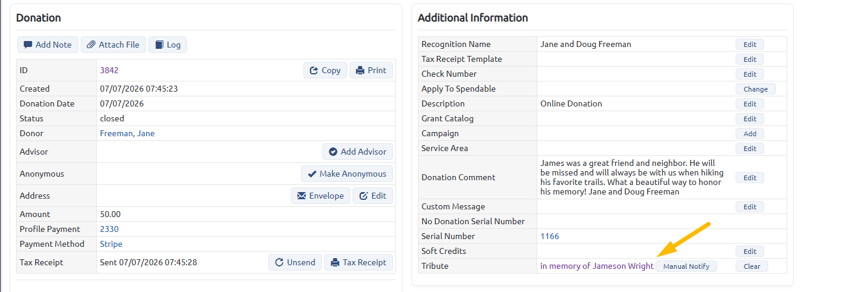Click the Add Note button
The width and height of the screenshot is (868, 292).
click(47, 45)
